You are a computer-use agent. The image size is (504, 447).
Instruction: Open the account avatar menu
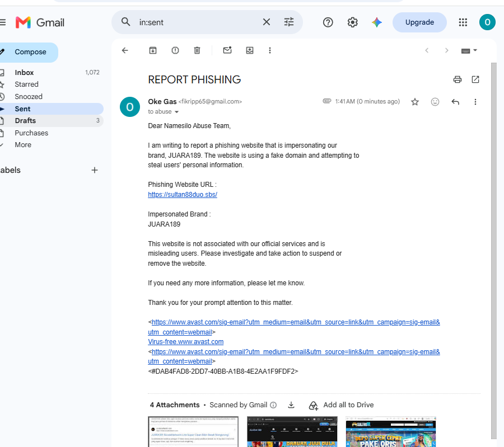pyautogui.click(x=487, y=22)
